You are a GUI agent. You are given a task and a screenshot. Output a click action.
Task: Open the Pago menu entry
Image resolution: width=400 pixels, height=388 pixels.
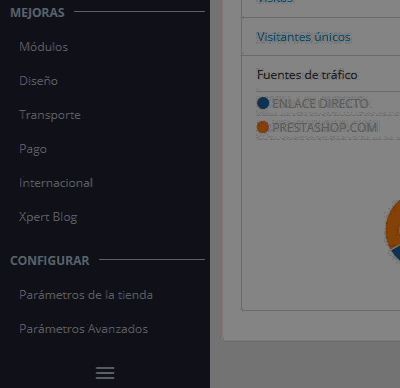(x=33, y=149)
